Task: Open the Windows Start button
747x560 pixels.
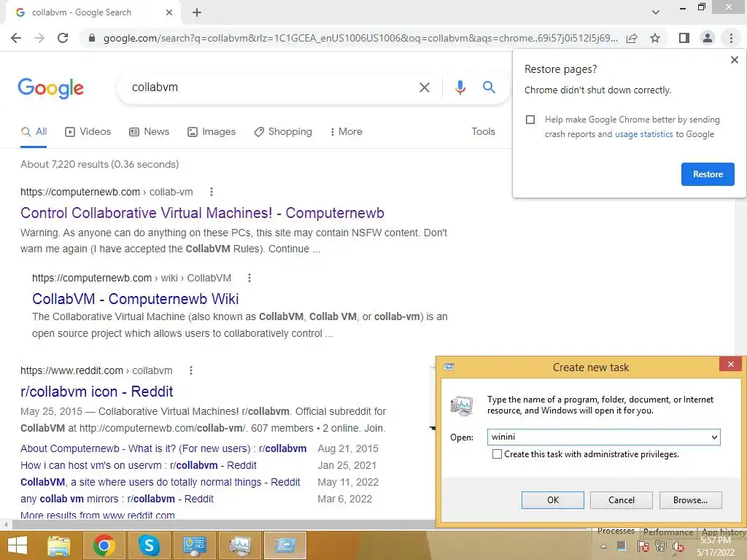Action: pos(18,545)
